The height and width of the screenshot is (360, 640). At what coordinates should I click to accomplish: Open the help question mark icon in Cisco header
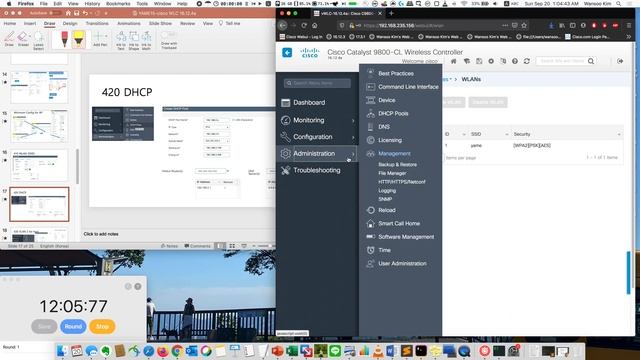515,61
